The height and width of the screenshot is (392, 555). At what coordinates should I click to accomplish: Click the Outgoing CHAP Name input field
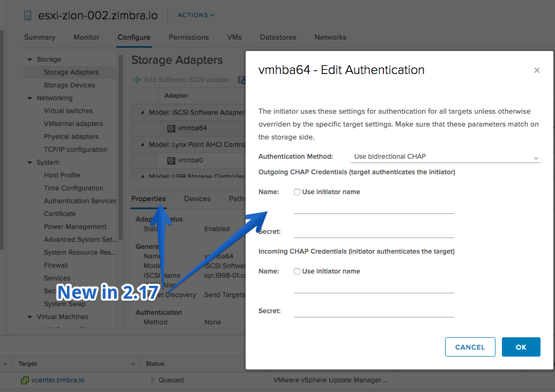pyautogui.click(x=374, y=208)
